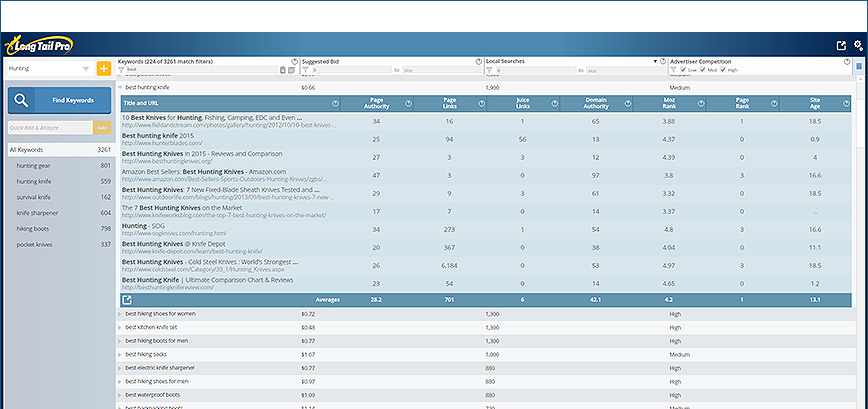868x409 pixels.
Task: Select the pocket knives keyword group
Action: point(60,244)
